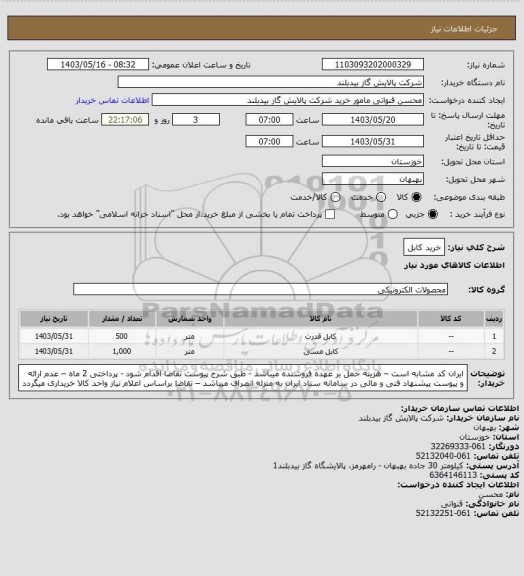
Task: Click the price validity time field
Action: [269, 141]
